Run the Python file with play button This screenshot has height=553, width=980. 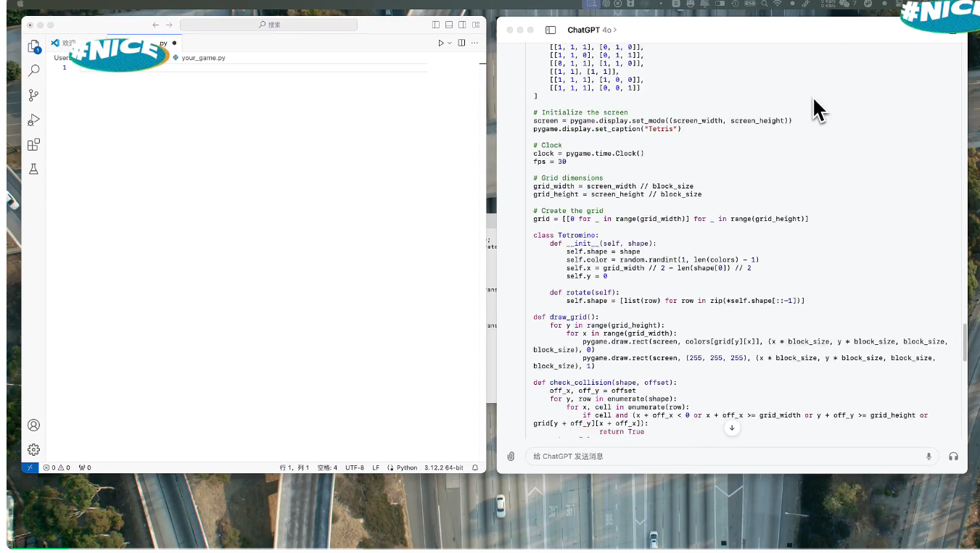[x=440, y=43]
